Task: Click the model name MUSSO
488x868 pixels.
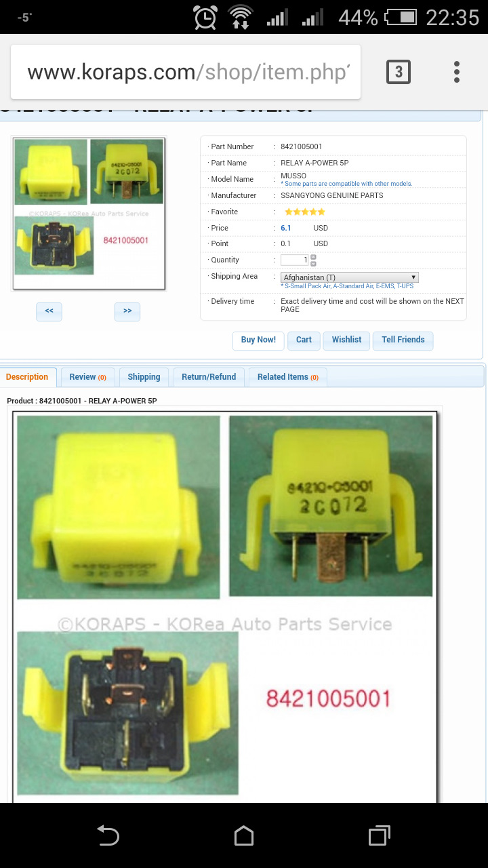Action: click(x=293, y=176)
